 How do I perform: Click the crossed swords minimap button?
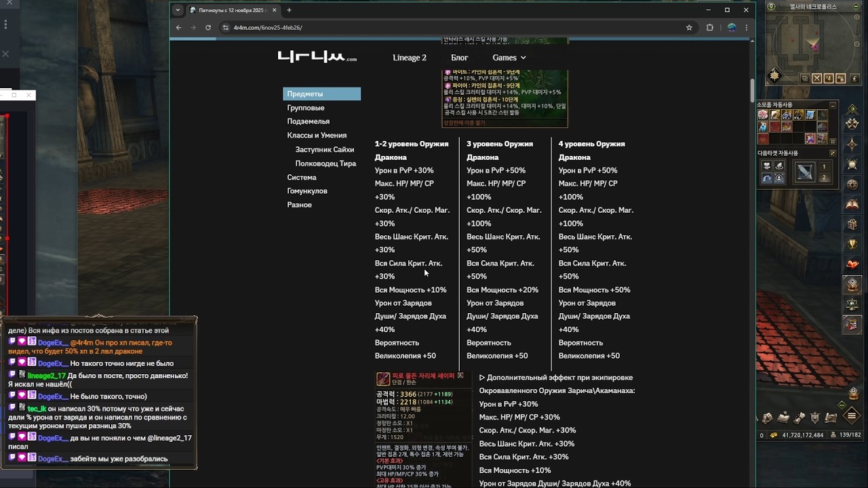pos(817,79)
